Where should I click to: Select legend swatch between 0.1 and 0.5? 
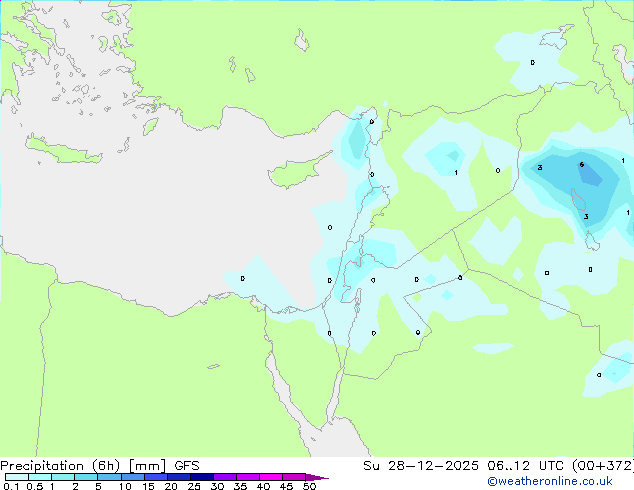point(17,477)
